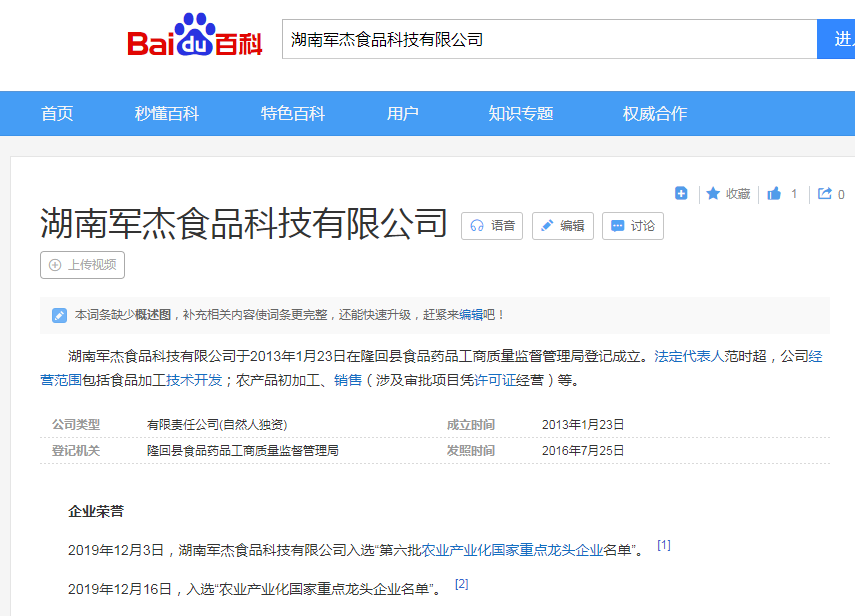Image resolution: width=855 pixels, height=616 pixels.
Task: Open the 许可证 link
Action: (x=495, y=380)
